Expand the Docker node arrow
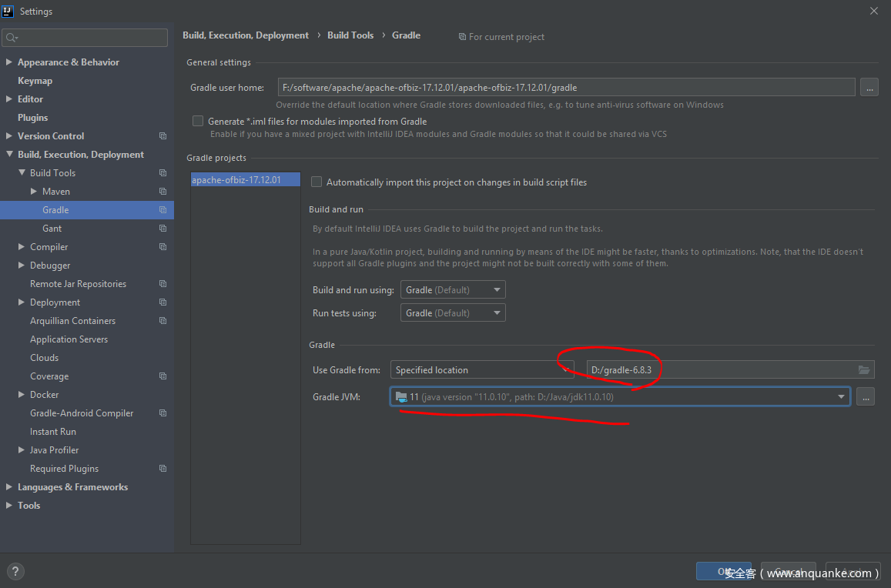The image size is (891, 588). tap(22, 394)
